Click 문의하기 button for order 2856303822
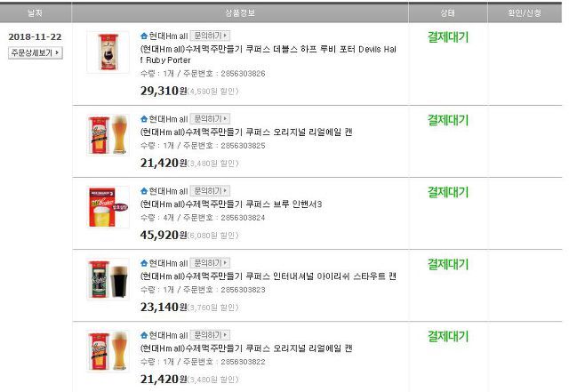 210,335
